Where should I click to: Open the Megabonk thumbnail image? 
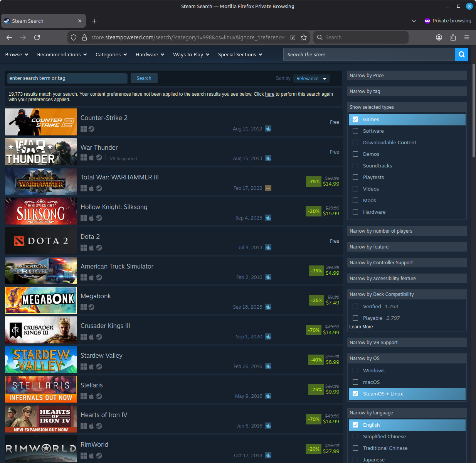41,300
